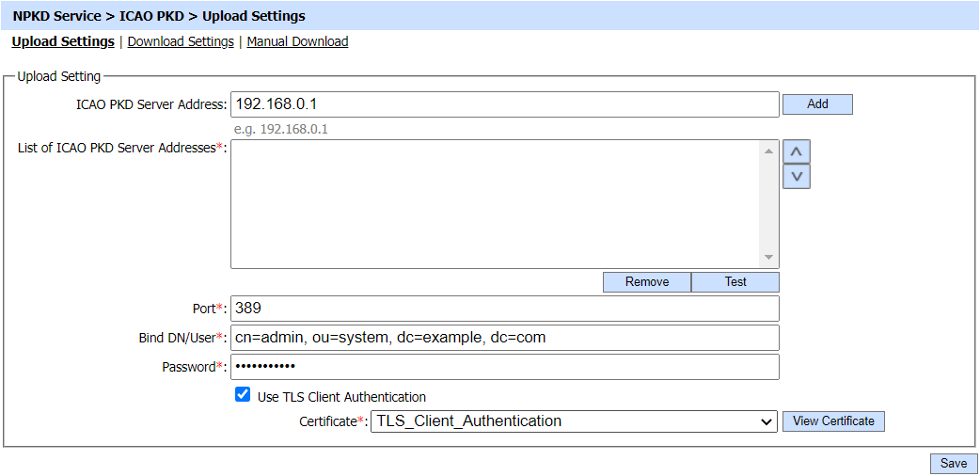The width and height of the screenshot is (980, 476).
Task: Move selected server address up
Action: [796, 151]
